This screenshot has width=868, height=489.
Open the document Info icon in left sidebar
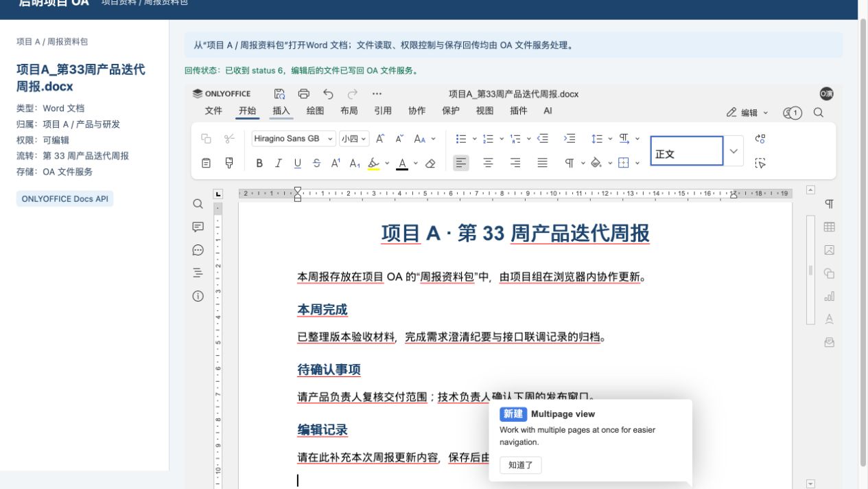[198, 296]
